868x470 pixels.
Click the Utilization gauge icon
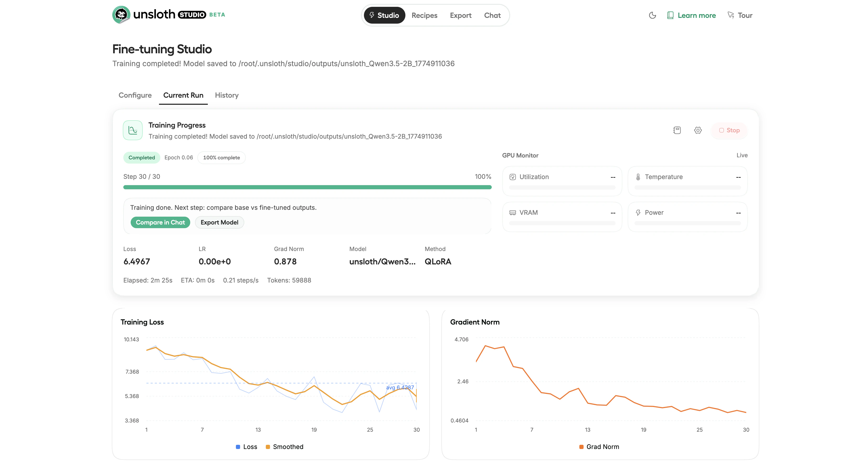tap(512, 177)
